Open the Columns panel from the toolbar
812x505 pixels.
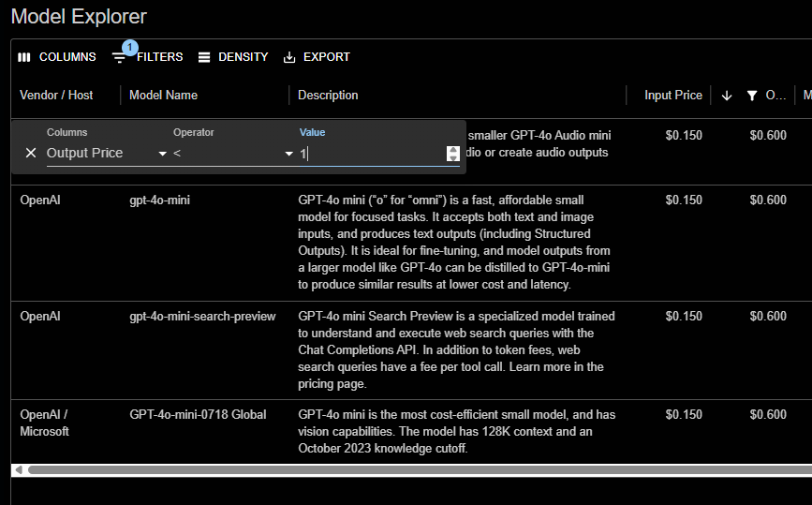pyautogui.click(x=56, y=57)
